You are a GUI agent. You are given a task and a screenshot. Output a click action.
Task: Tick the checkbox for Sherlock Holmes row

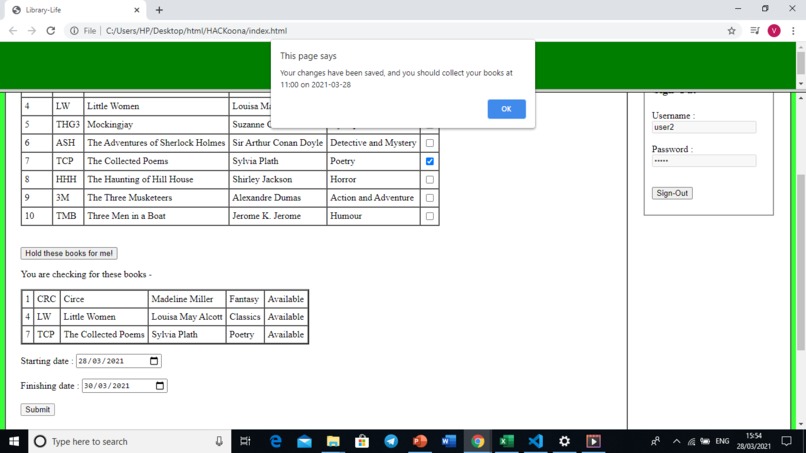pos(430,143)
